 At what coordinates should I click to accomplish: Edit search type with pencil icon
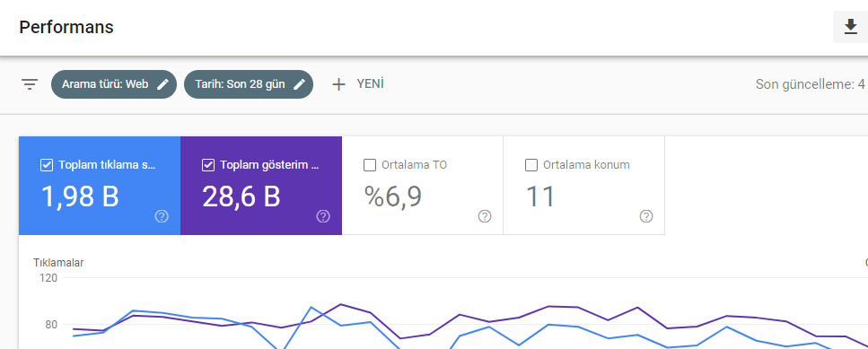click(x=162, y=84)
